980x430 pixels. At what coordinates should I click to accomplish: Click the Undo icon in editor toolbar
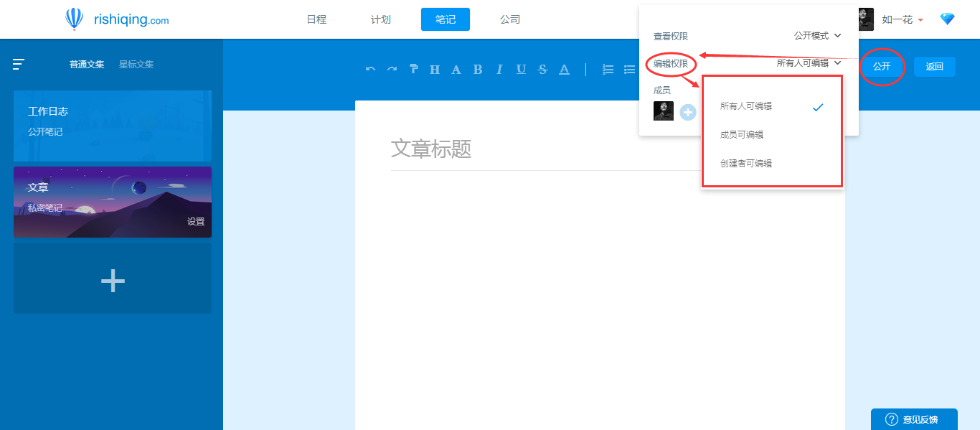tap(370, 69)
